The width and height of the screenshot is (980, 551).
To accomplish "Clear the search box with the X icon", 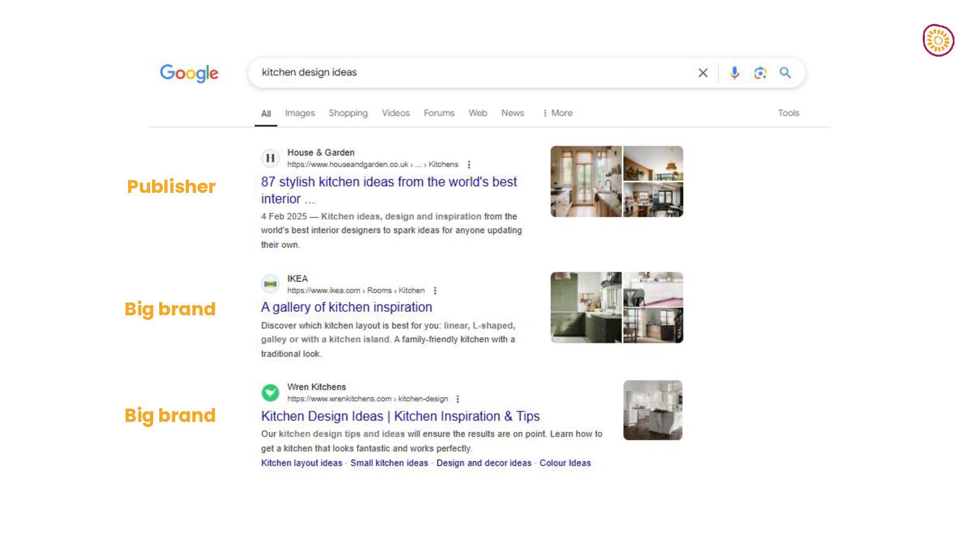I will pos(703,73).
